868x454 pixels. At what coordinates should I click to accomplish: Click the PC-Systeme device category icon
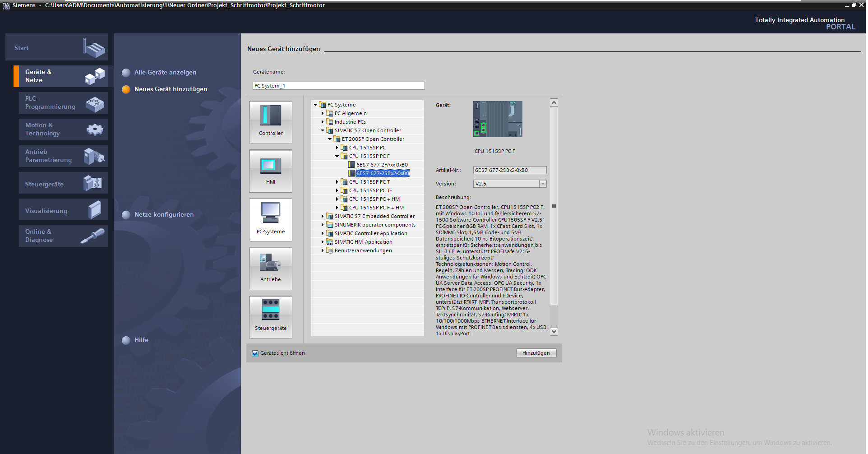(x=271, y=219)
